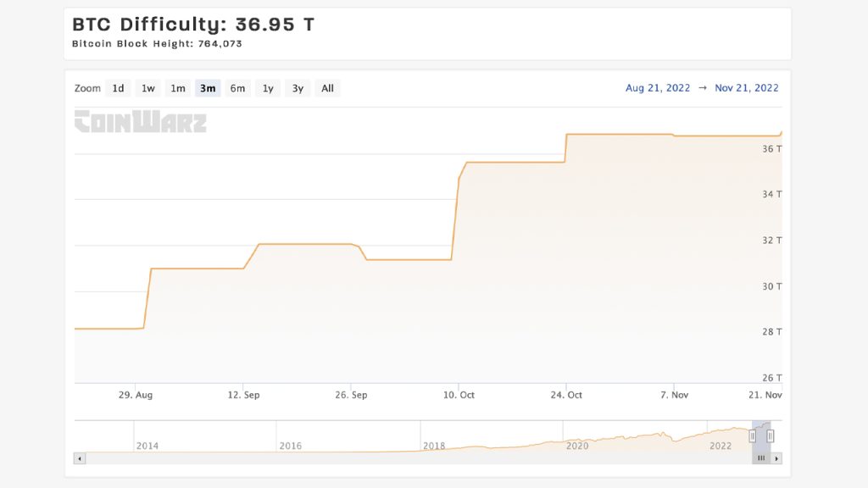Open the Nov 21, 2022 end date picker
Image resolution: width=868 pixels, height=488 pixels.
tap(745, 87)
